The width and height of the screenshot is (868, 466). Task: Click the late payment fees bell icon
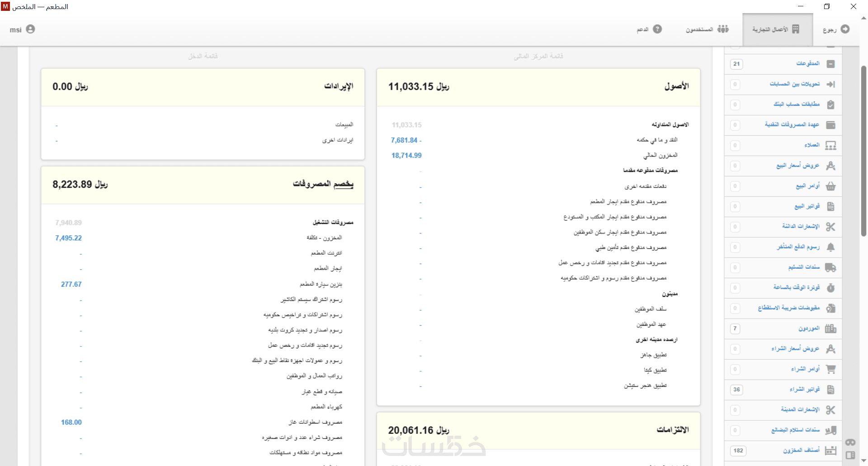point(830,247)
